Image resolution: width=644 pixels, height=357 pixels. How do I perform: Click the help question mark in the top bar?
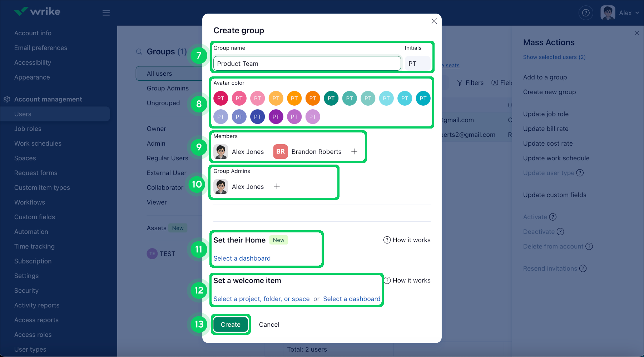586,12
